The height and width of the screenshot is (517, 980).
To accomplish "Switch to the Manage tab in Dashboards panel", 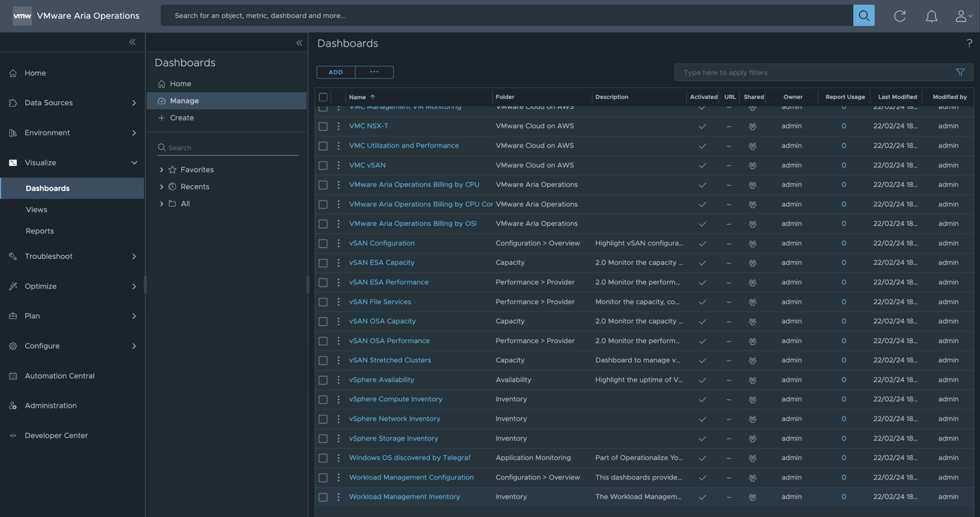I will 186,100.
